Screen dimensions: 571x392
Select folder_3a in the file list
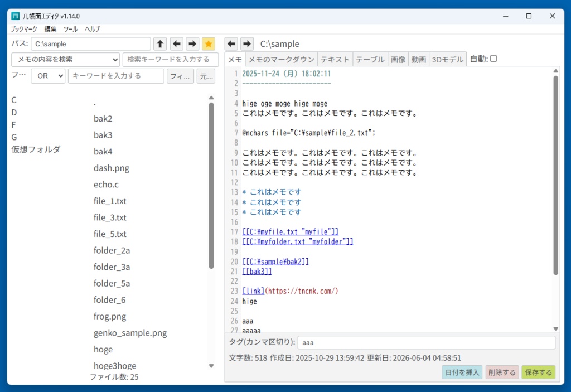[x=112, y=267]
